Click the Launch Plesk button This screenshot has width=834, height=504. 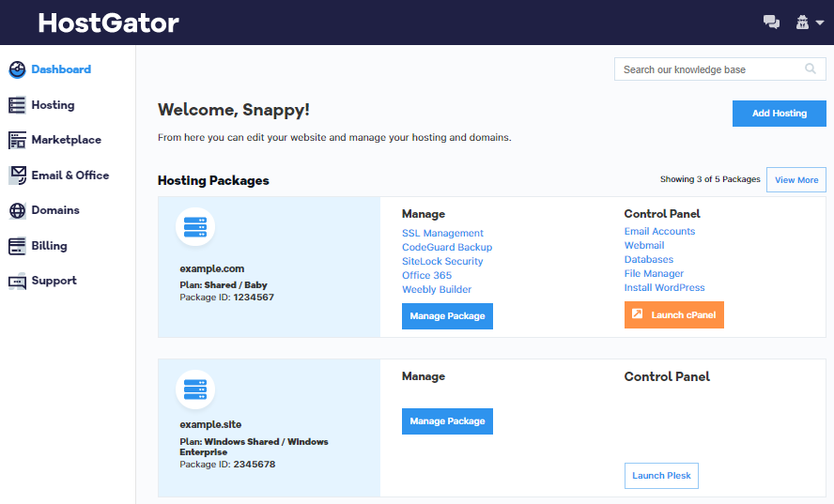[x=661, y=476]
